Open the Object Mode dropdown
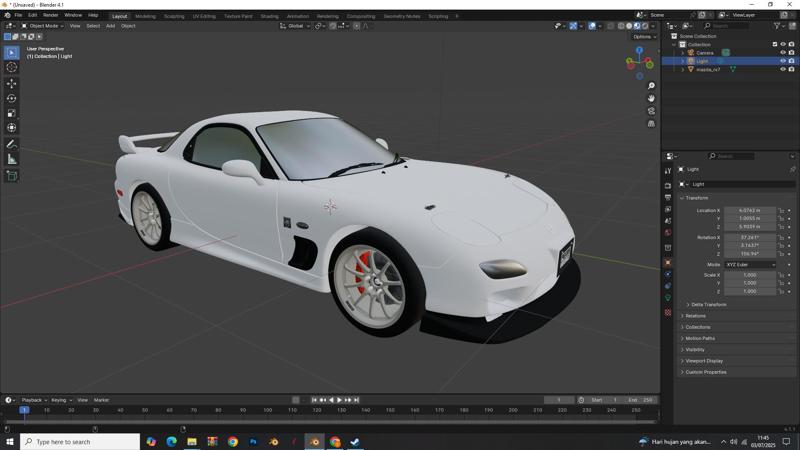The image size is (800, 450). click(44, 26)
